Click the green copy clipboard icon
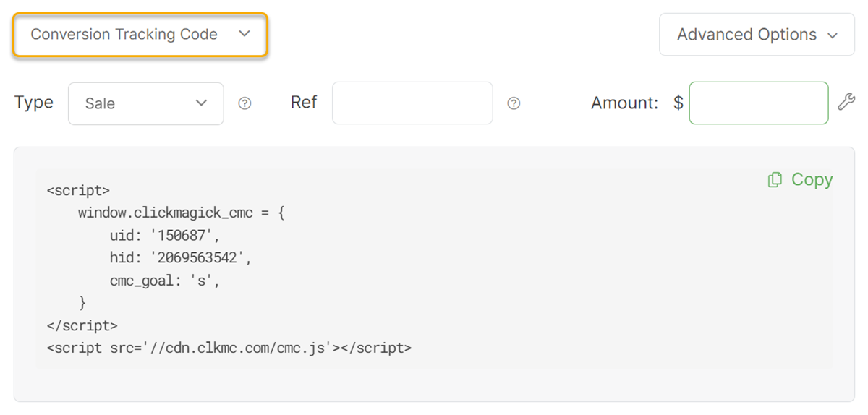 pyautogui.click(x=775, y=180)
